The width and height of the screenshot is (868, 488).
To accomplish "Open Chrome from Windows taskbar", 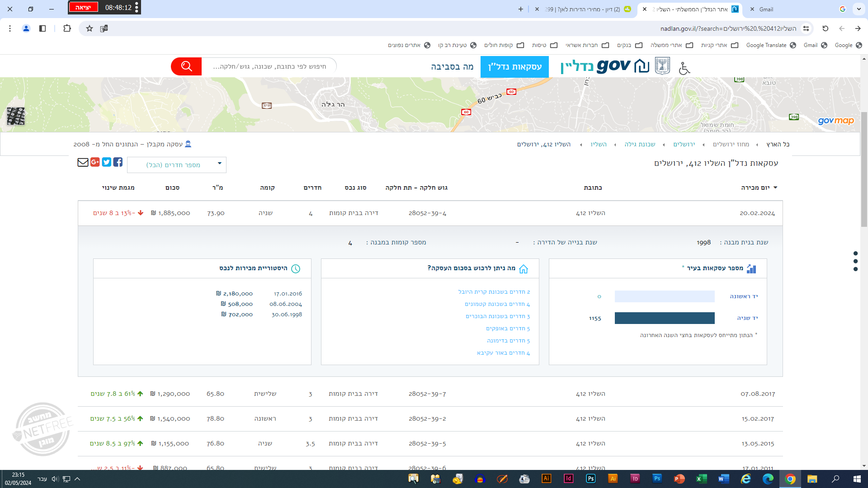I will (790, 479).
